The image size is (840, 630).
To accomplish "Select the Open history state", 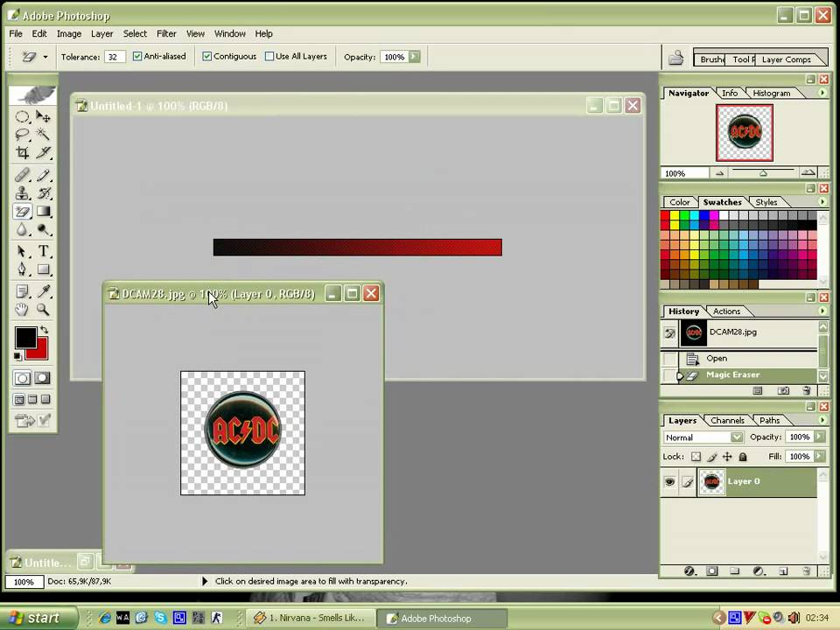I will click(740, 359).
